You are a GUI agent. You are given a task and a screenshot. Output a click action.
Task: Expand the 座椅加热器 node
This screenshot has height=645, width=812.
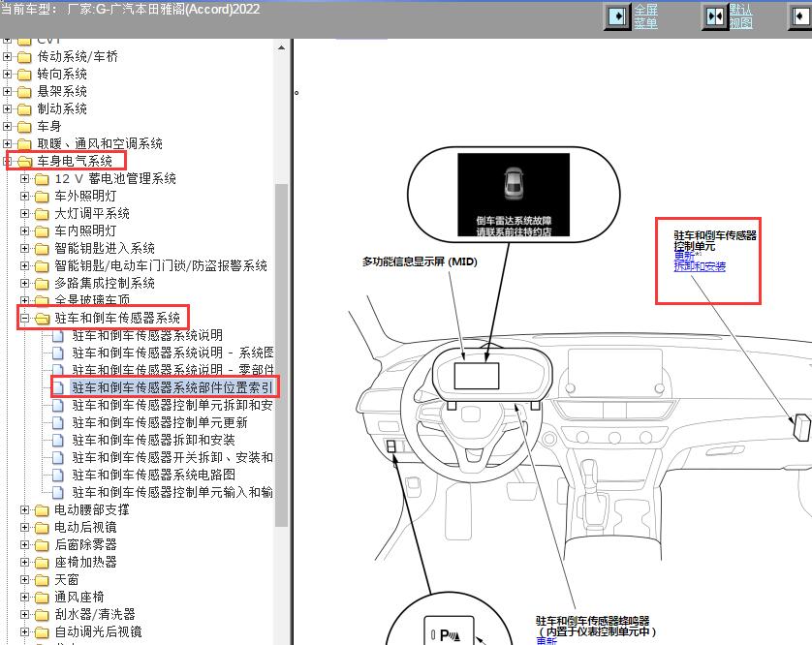pos(24,562)
